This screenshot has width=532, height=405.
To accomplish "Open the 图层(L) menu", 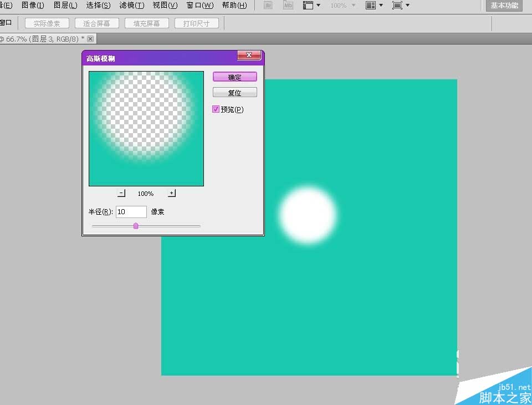I will coord(65,5).
